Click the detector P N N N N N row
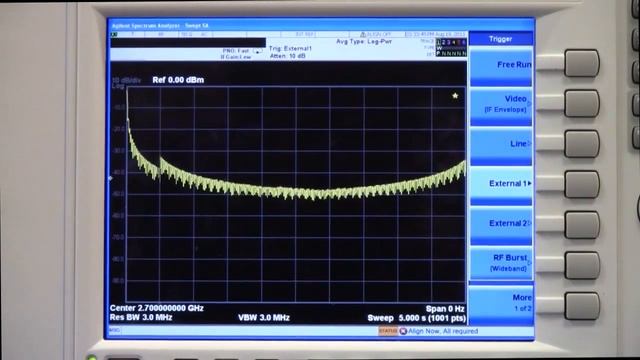Screen dimensions: 640x360 click(x=451, y=53)
